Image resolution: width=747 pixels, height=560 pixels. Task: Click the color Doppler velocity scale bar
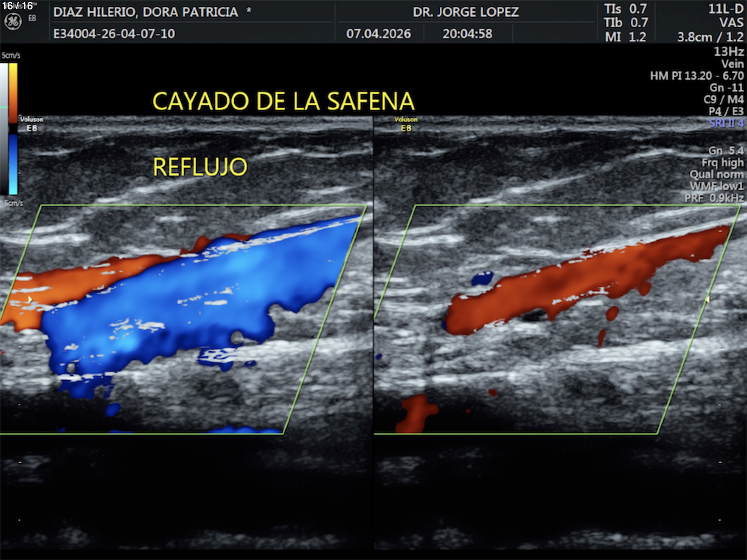(x=13, y=129)
